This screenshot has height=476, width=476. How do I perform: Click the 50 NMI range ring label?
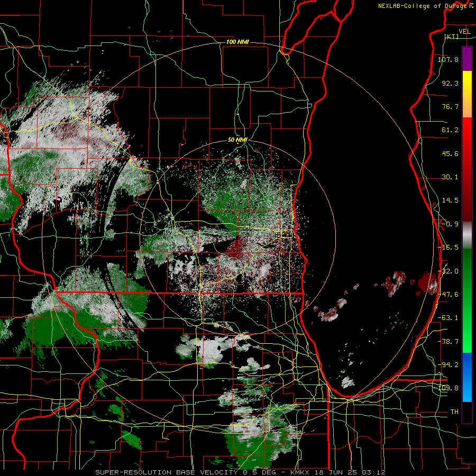click(237, 140)
